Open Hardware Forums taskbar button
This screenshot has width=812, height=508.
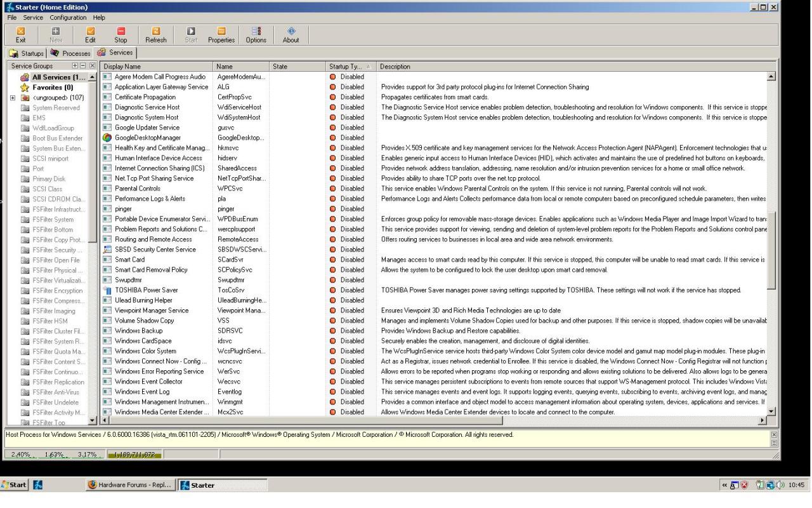click(130, 485)
